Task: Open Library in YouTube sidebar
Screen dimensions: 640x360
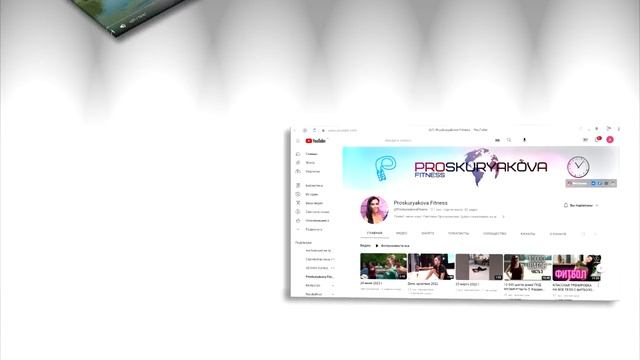Action: click(x=313, y=185)
